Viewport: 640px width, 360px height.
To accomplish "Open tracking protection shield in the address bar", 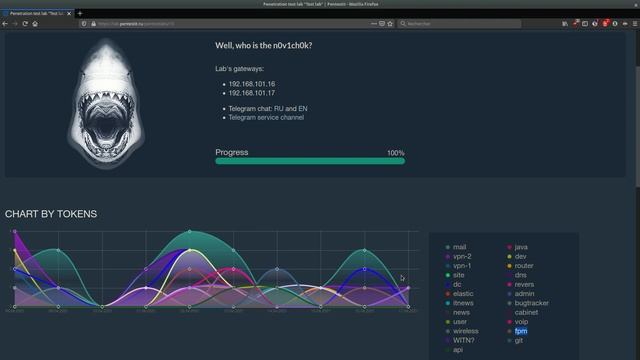I will click(84, 24).
